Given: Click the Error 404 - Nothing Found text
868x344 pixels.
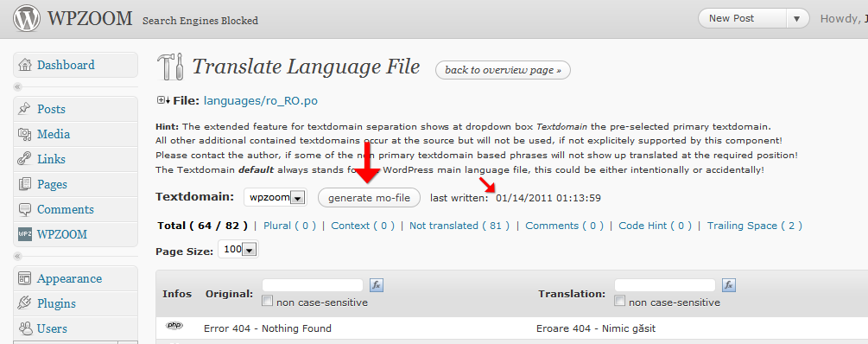Looking at the screenshot, I should click(x=268, y=328).
